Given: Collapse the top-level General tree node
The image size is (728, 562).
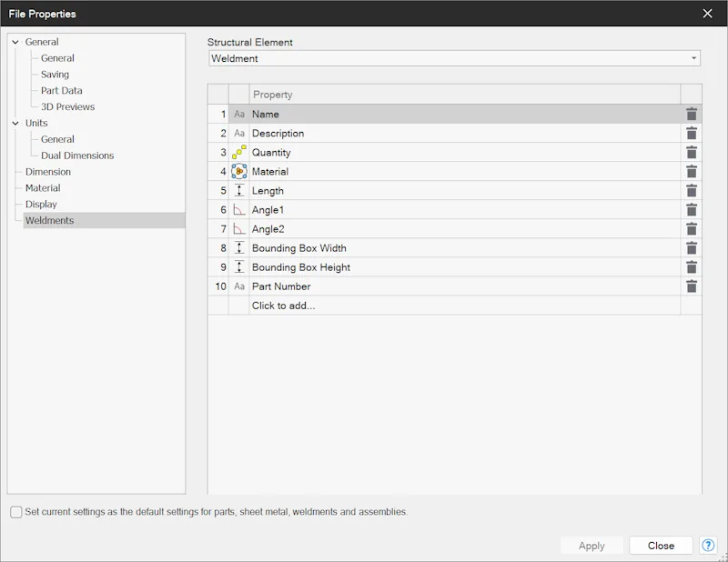Looking at the screenshot, I should click(15, 42).
